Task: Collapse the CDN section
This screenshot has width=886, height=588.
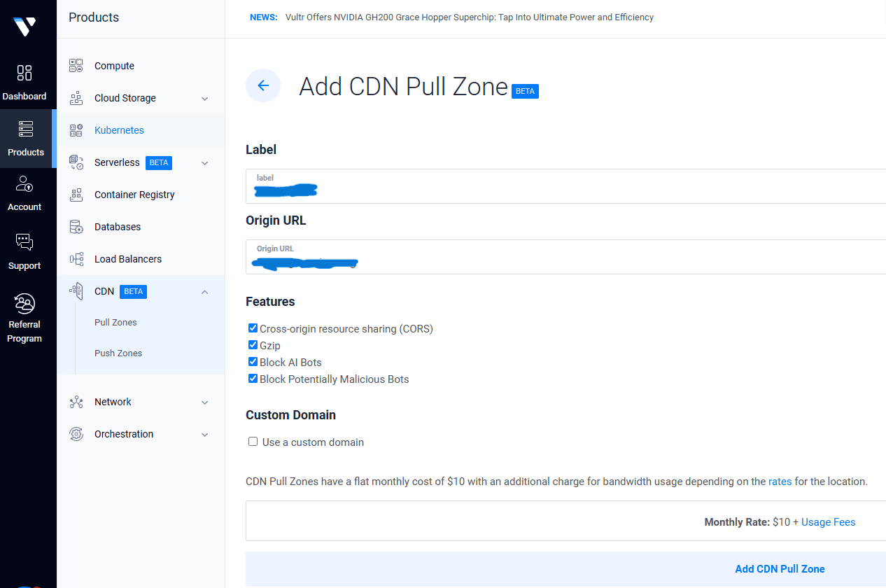Action: [x=204, y=291]
